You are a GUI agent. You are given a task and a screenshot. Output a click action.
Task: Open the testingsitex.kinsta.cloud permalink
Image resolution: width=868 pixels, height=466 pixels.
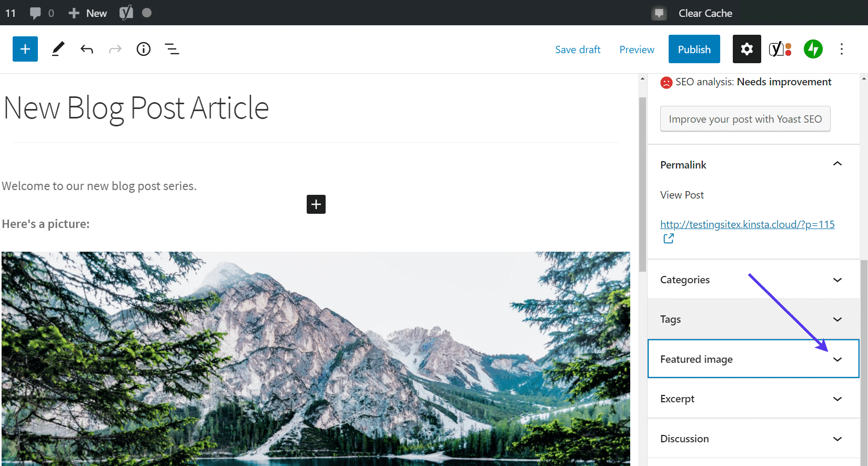747,224
